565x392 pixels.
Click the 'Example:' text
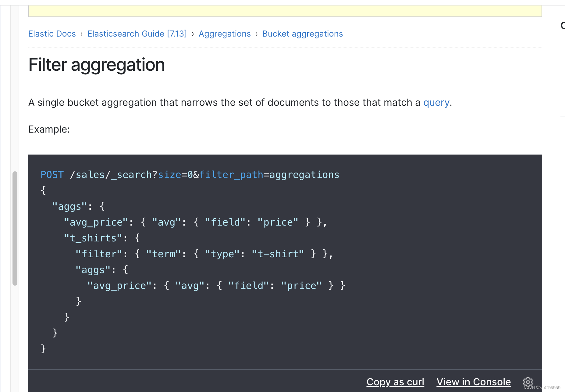coord(49,130)
